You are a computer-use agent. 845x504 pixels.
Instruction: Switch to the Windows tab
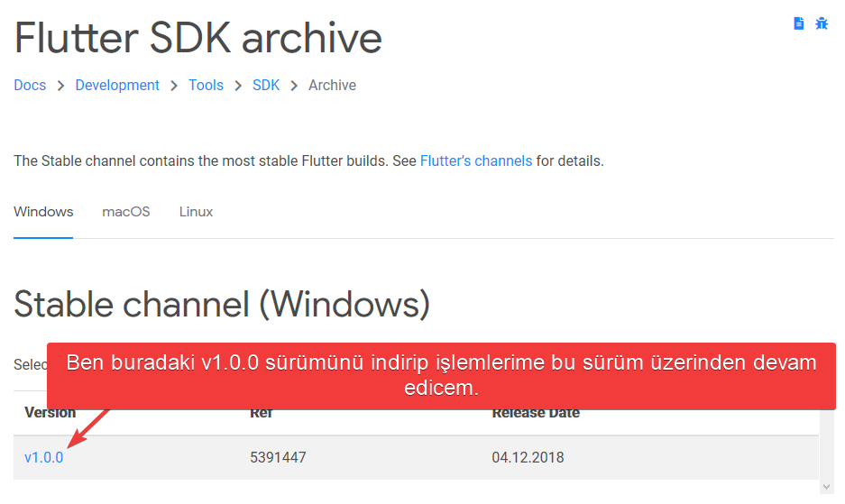point(43,212)
